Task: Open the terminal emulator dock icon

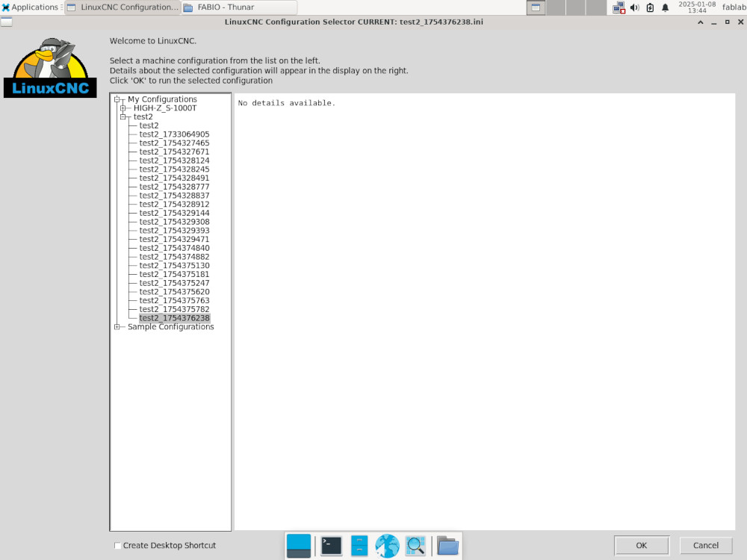Action: (331, 546)
